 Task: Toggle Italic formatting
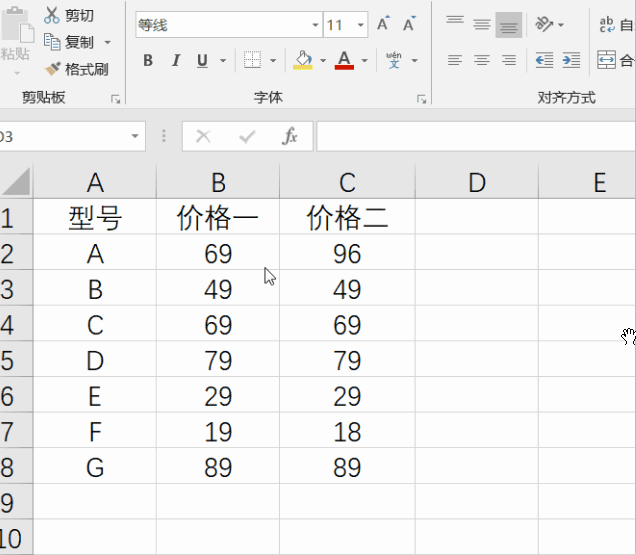coord(176,60)
